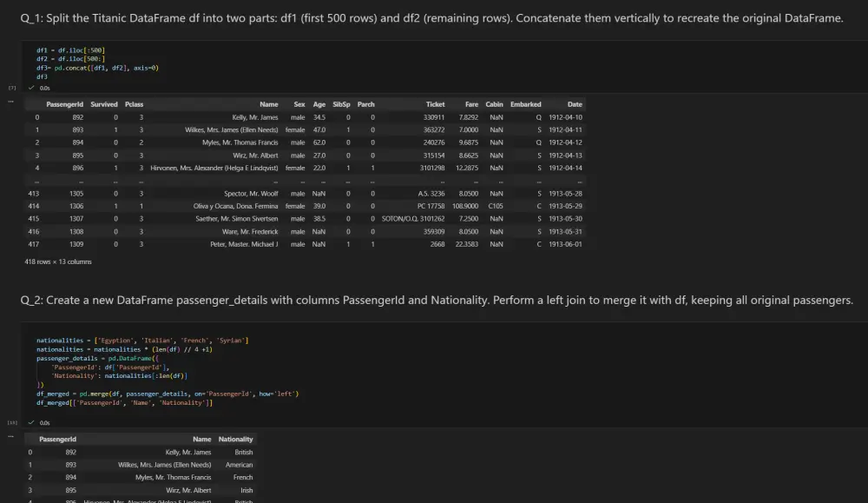The height and width of the screenshot is (503, 868).
Task: Select the name 'Spector, Mr. Woolf'
Action: [251, 194]
